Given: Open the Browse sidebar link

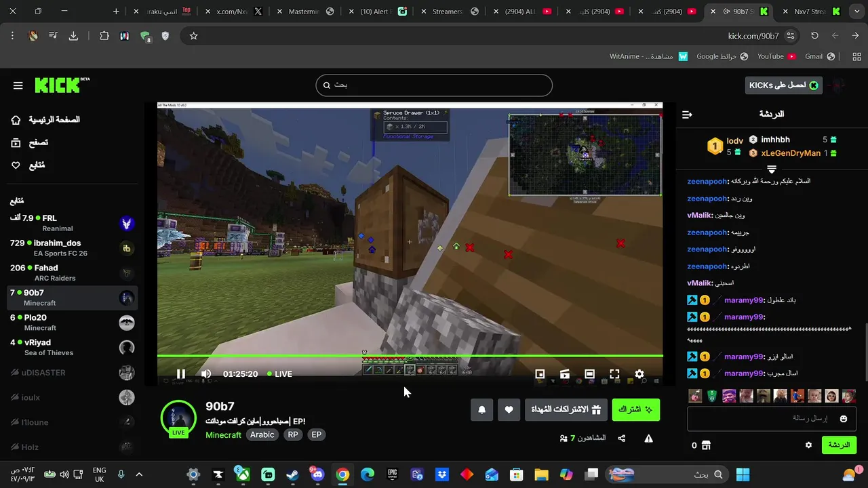Looking at the screenshot, I should [x=29, y=142].
